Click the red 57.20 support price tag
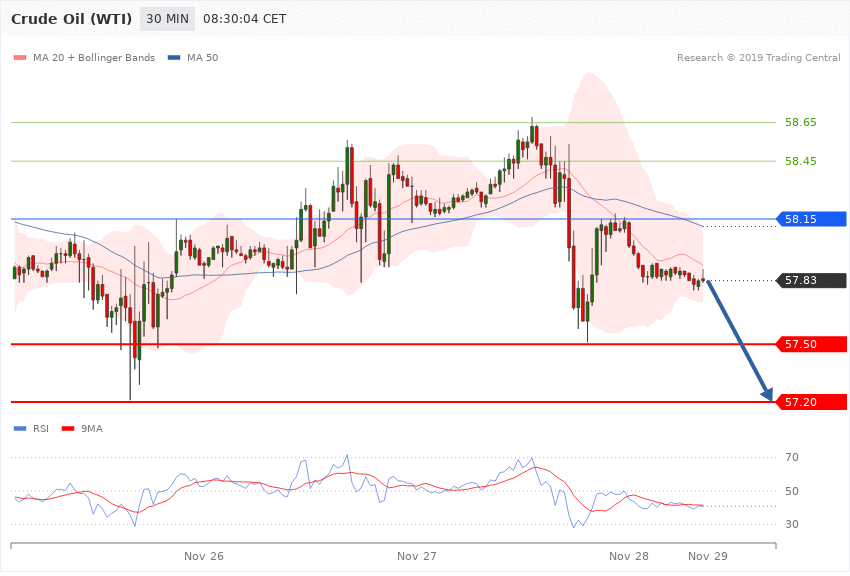This screenshot has height=576, width=850. click(812, 402)
